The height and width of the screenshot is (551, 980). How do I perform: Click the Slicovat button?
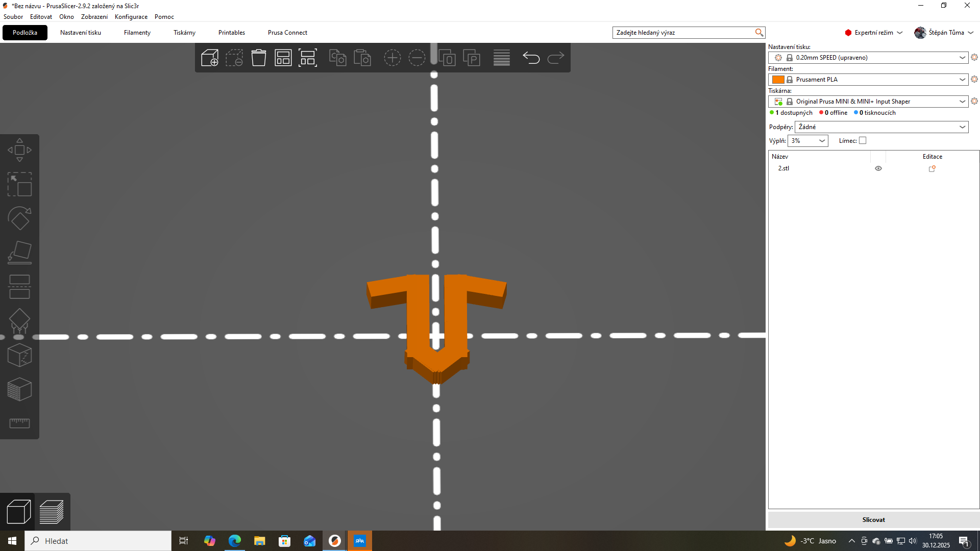(873, 520)
